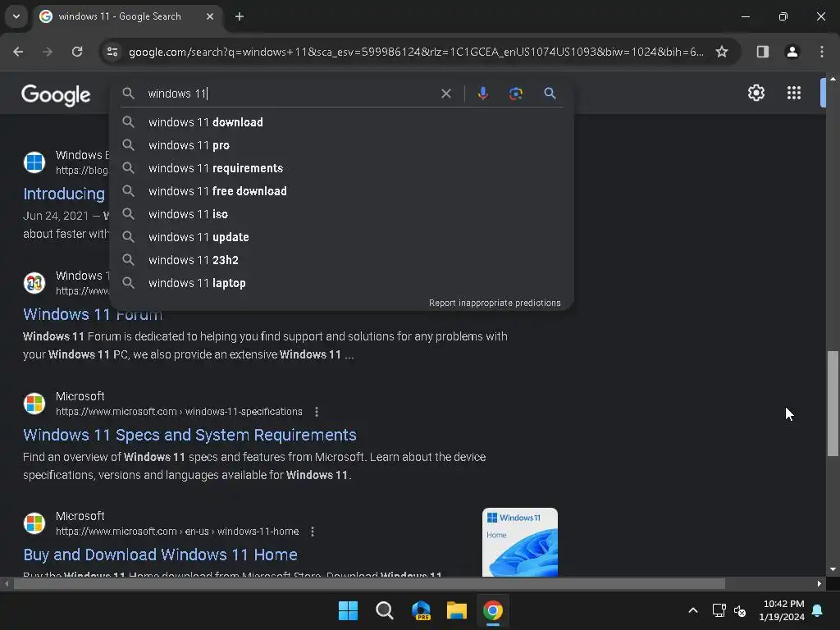Click the network display tray icon

click(x=719, y=610)
